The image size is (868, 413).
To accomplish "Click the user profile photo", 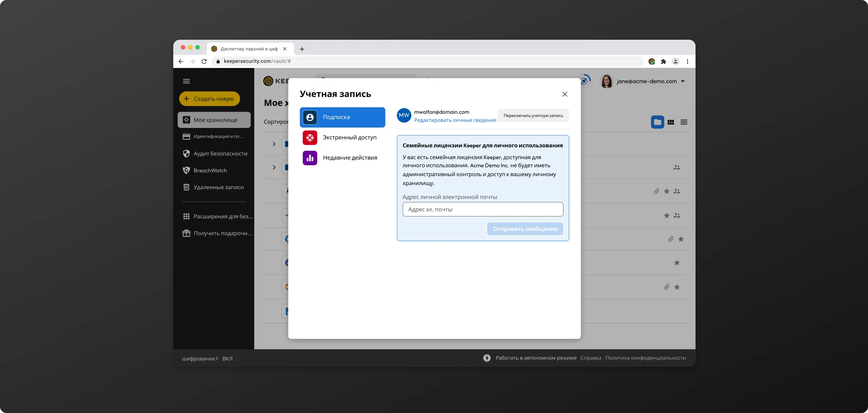I will (x=606, y=81).
